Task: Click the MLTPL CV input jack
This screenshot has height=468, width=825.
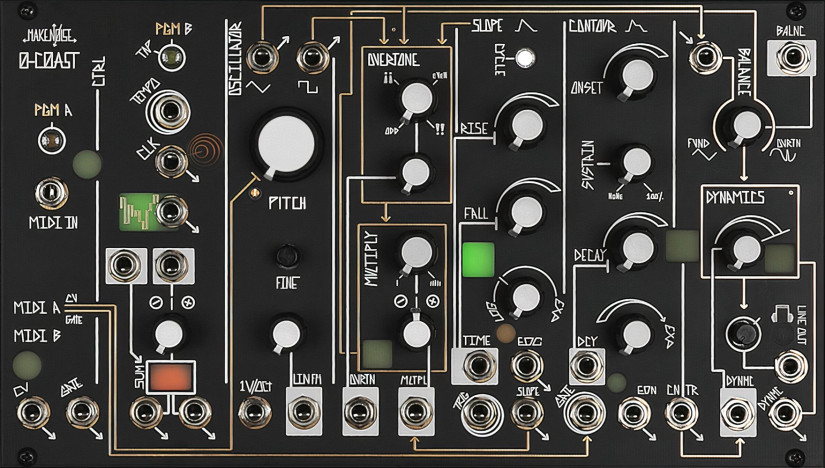Action: coord(416,412)
